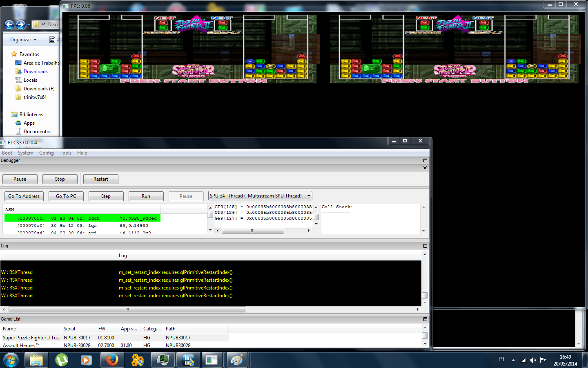This screenshot has height=368, width=588.
Task: Click NPUB-30028 serial cell
Action: tap(77, 346)
